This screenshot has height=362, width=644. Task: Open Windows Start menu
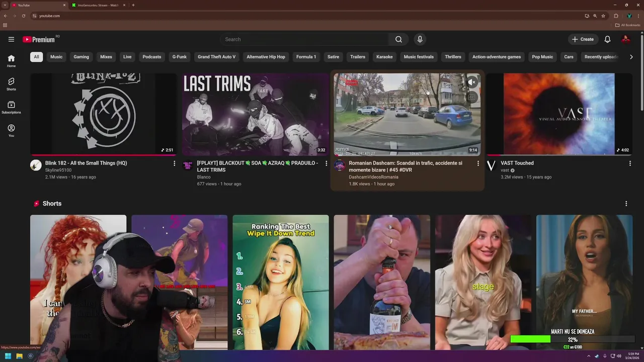(8, 356)
